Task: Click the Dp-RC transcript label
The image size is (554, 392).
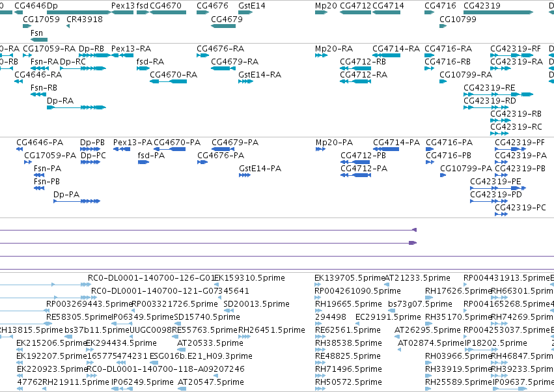Action: tap(73, 62)
